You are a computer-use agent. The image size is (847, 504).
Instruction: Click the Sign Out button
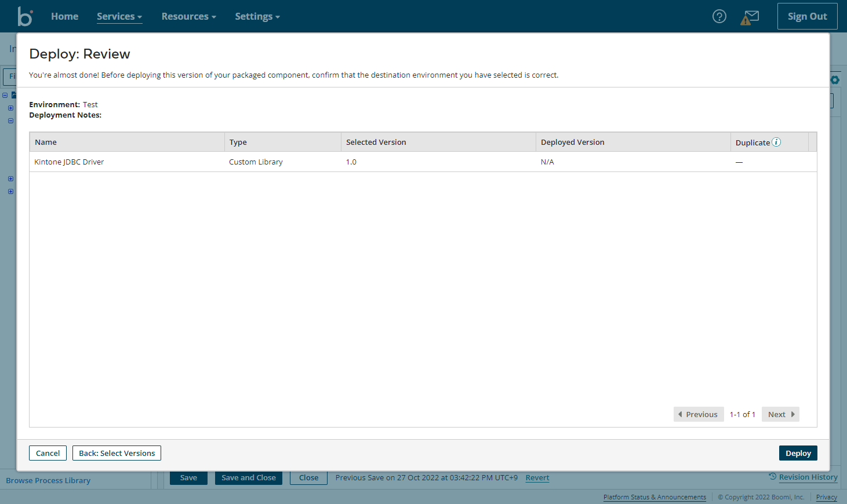tap(807, 16)
